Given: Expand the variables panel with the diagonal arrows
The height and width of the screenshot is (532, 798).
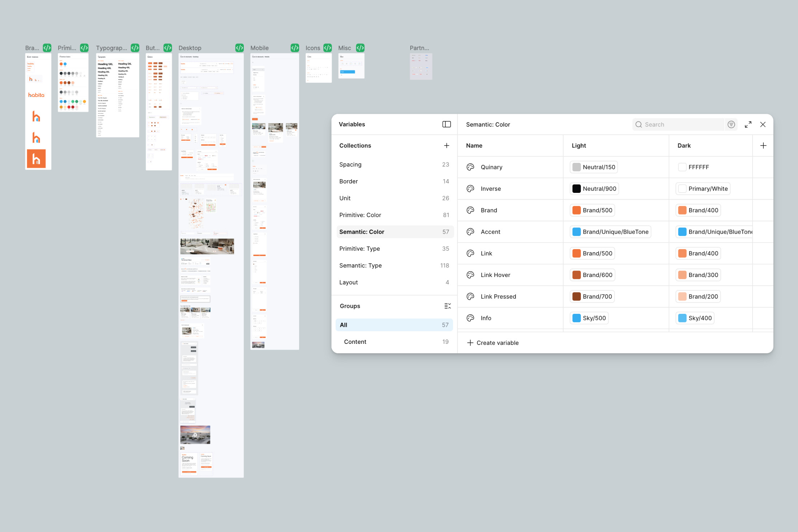Looking at the screenshot, I should coord(748,124).
